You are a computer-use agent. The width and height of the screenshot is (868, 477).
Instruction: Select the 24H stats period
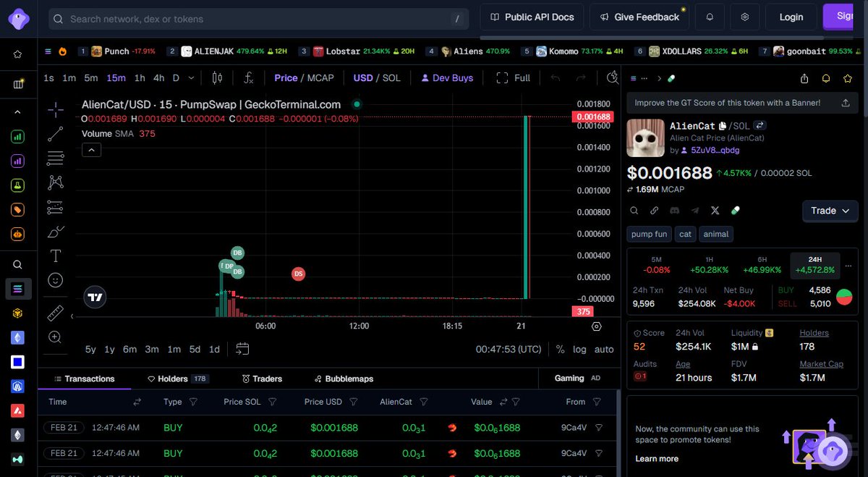[x=814, y=264]
